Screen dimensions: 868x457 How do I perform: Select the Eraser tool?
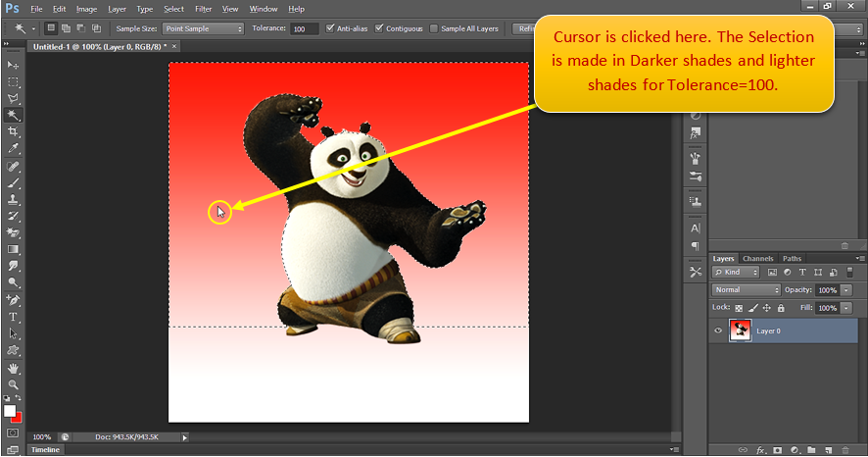[x=13, y=232]
